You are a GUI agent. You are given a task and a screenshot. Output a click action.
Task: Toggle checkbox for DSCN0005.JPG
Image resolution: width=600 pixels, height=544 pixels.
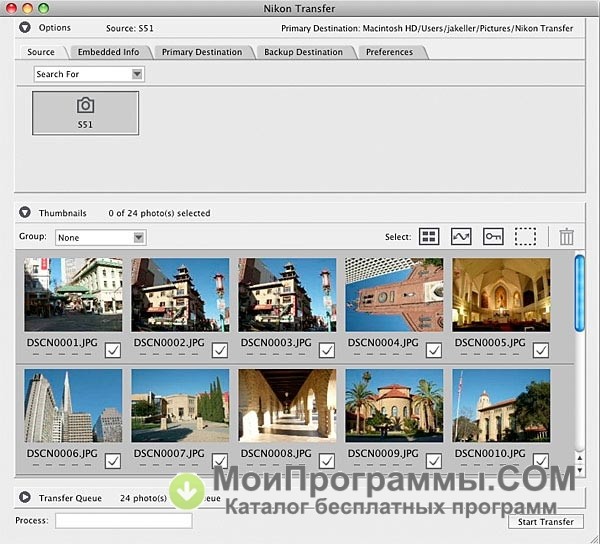point(541,350)
